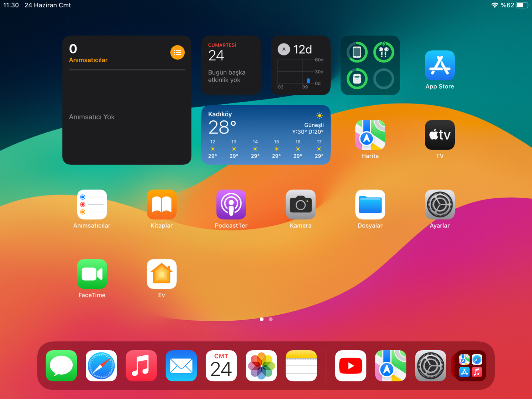Open the Ev (Home) app

(x=161, y=274)
